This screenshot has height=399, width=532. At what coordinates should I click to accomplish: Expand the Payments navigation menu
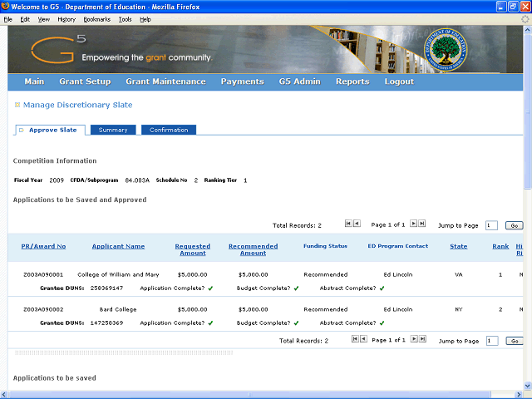[x=242, y=81]
